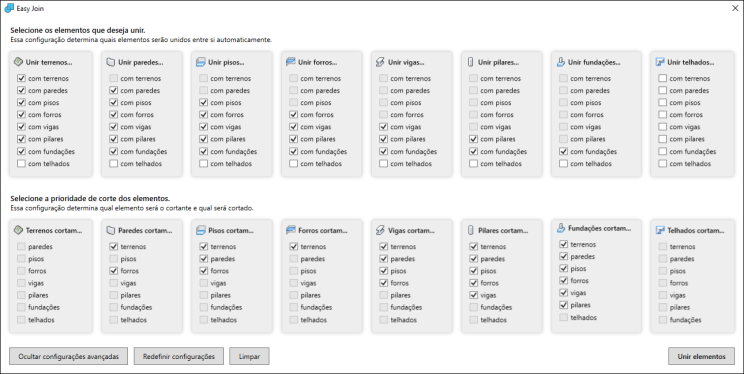Check 'com vigas' under Unir telhados
Screen dimensions: 744x374
[662, 127]
